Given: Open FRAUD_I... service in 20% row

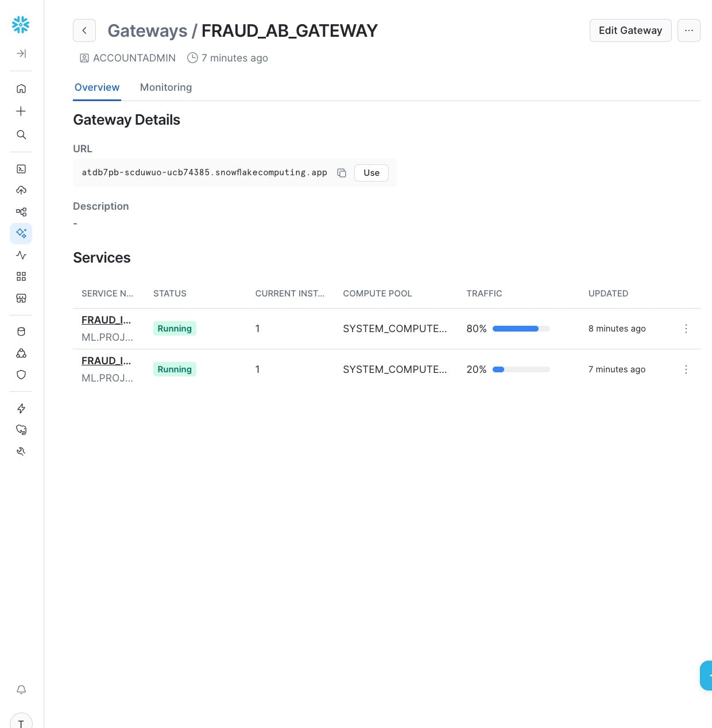Looking at the screenshot, I should click(106, 361).
